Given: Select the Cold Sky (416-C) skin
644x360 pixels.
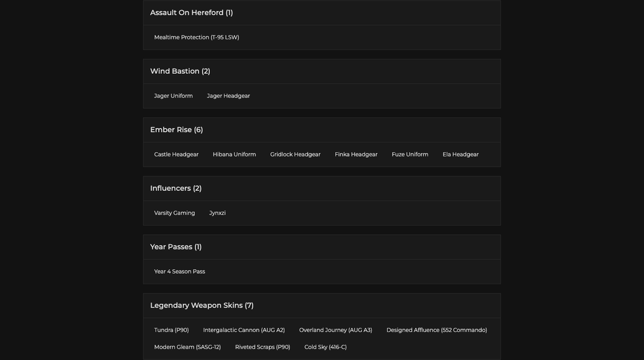Looking at the screenshot, I should [325, 347].
